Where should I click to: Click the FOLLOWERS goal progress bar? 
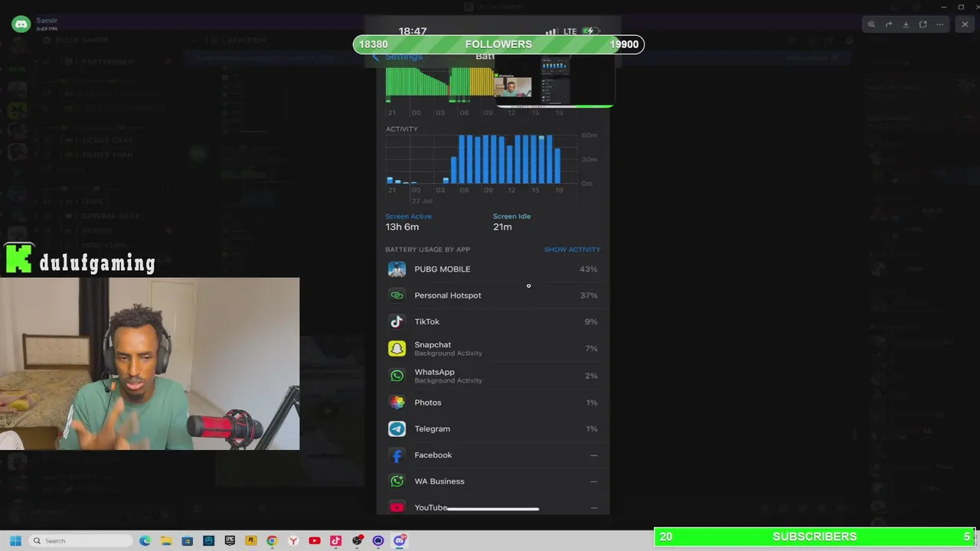[498, 44]
